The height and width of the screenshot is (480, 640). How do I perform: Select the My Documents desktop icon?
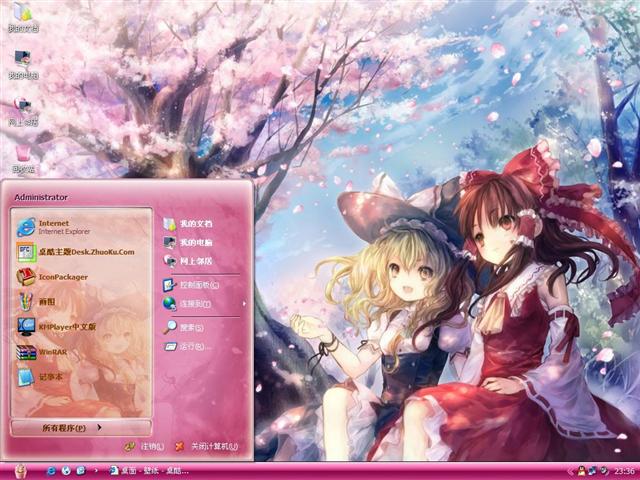click(23, 17)
